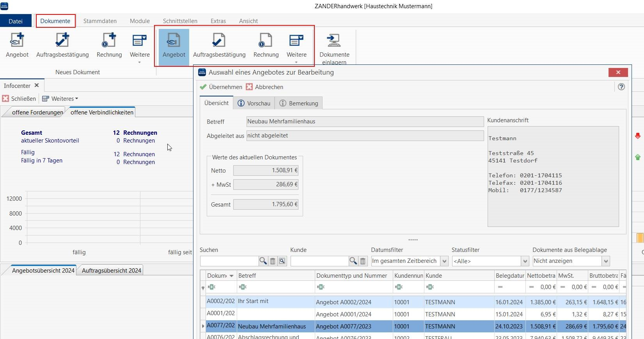Select the Angebot A0002/2024 row in the table
Image resolution: width=644 pixels, height=339 pixels.
tap(343, 302)
